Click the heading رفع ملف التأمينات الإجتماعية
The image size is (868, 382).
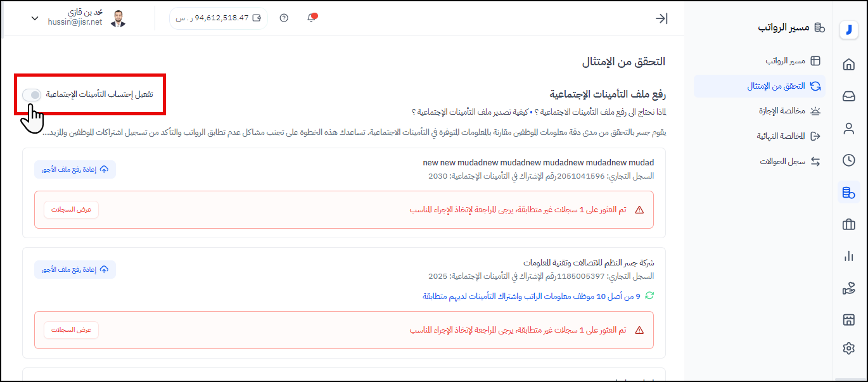tap(608, 95)
